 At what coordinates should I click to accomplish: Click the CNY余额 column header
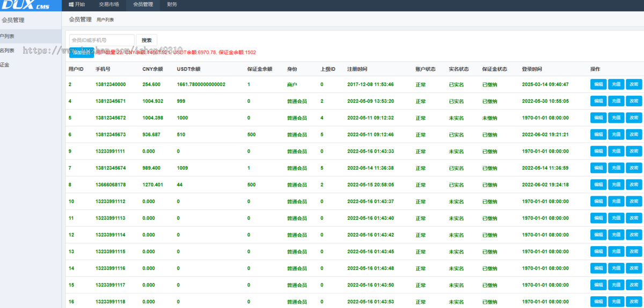[x=152, y=69]
